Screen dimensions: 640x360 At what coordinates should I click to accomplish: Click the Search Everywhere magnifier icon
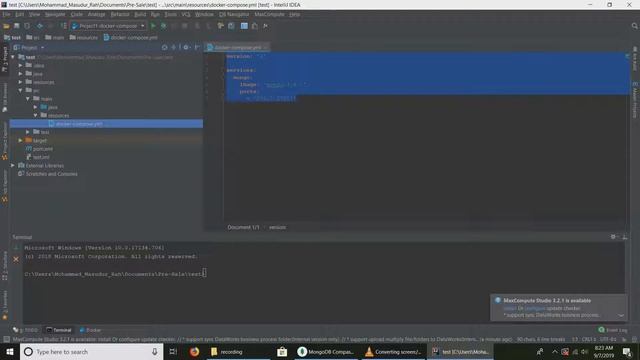click(634, 26)
